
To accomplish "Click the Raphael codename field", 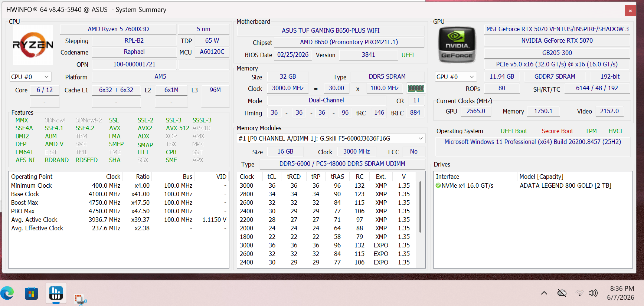I will click(134, 52).
